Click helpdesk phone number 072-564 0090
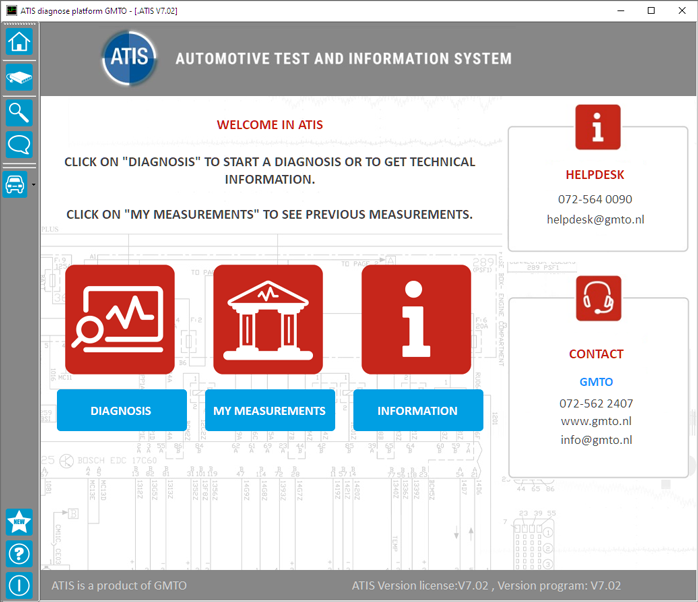This screenshot has height=602, width=698. [x=595, y=199]
